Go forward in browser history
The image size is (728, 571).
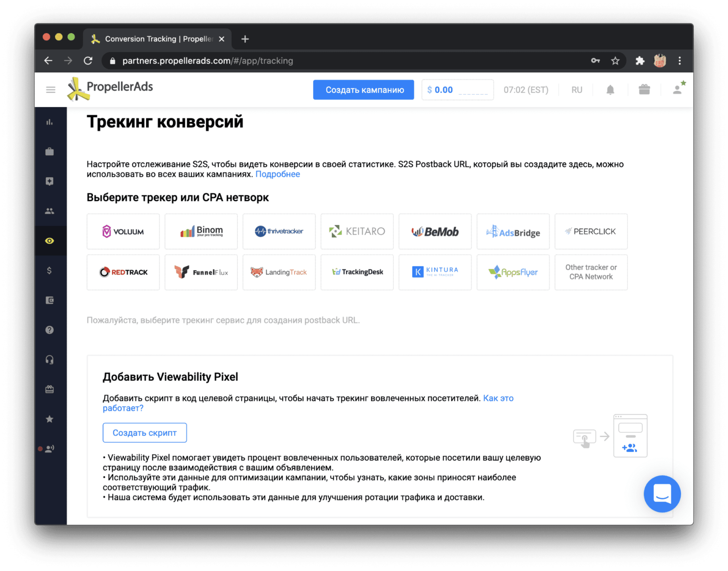(x=68, y=61)
